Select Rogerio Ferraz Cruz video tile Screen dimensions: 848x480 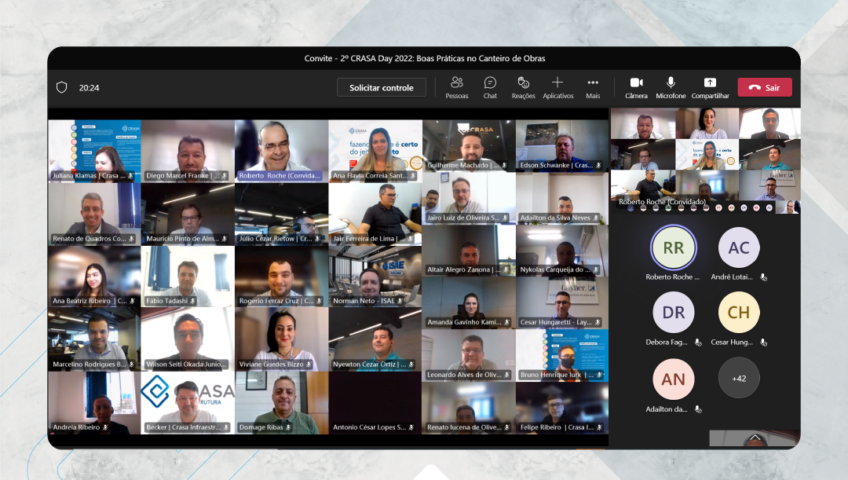(x=282, y=277)
